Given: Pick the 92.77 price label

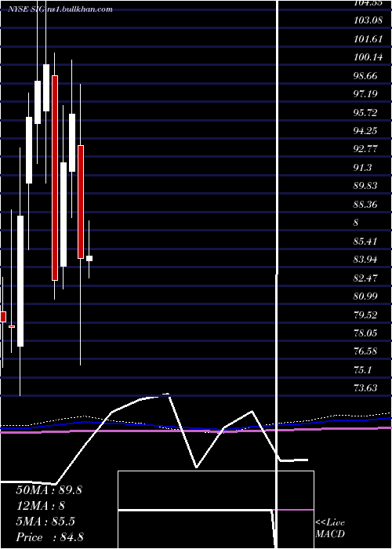Looking at the screenshot, I should [365, 149].
